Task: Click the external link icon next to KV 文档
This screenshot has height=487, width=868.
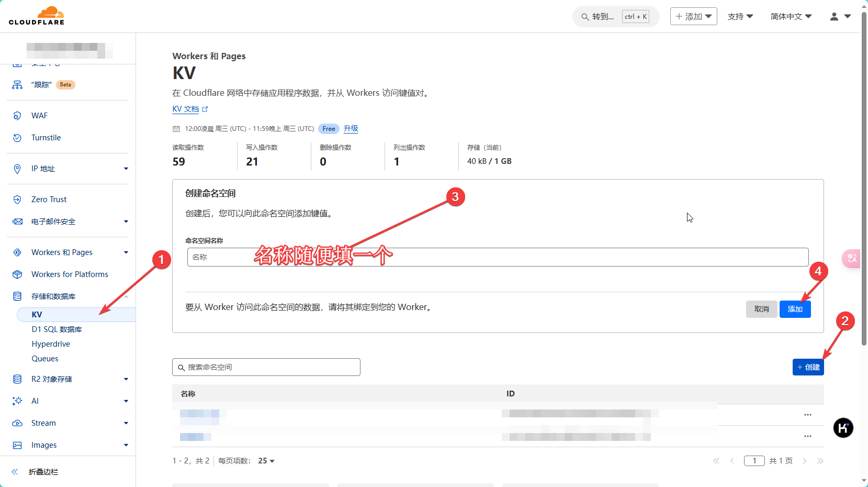Action: click(205, 109)
